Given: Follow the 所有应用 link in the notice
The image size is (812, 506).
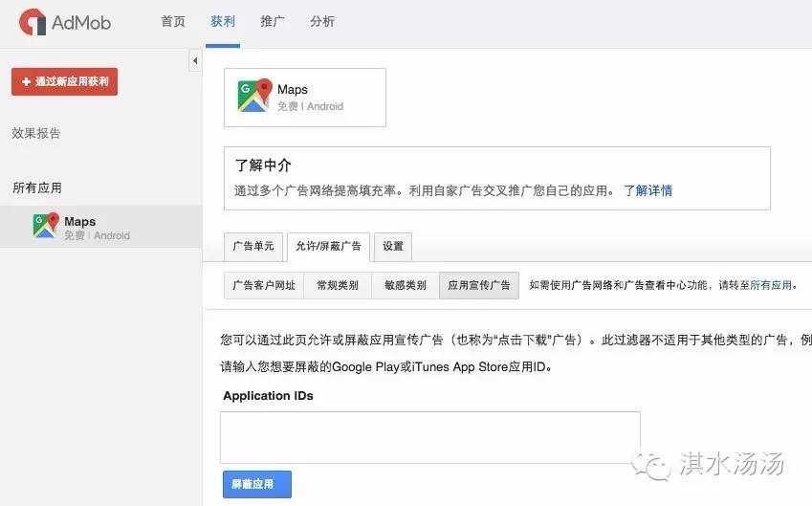Looking at the screenshot, I should pos(771,285).
